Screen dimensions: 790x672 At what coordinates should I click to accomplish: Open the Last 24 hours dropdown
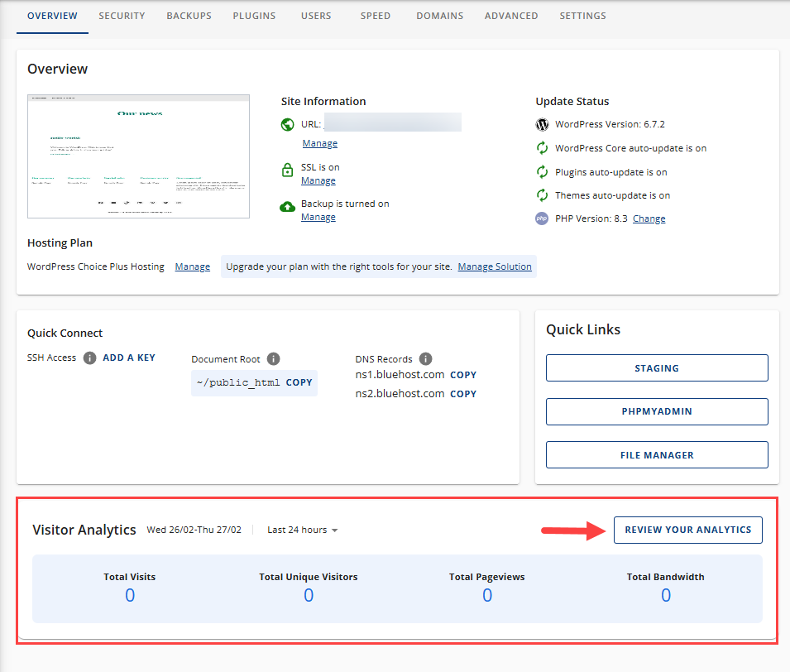click(302, 530)
